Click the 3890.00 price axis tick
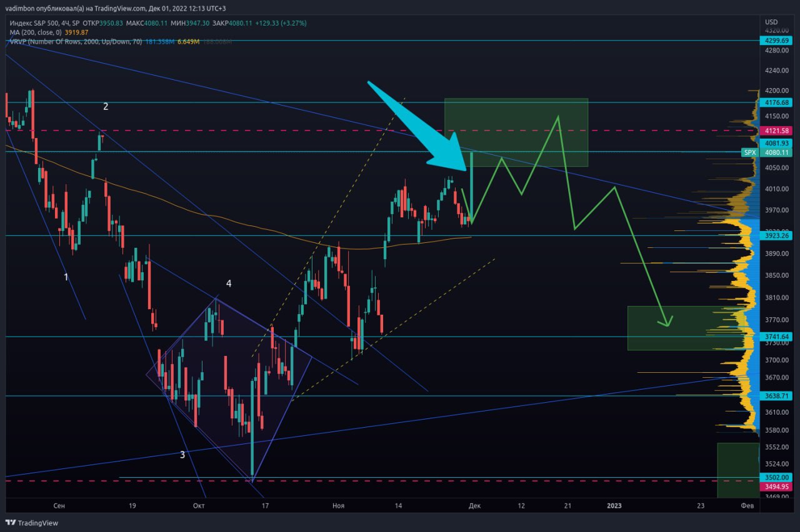Image resolution: width=800 pixels, height=532 pixels. coord(776,254)
